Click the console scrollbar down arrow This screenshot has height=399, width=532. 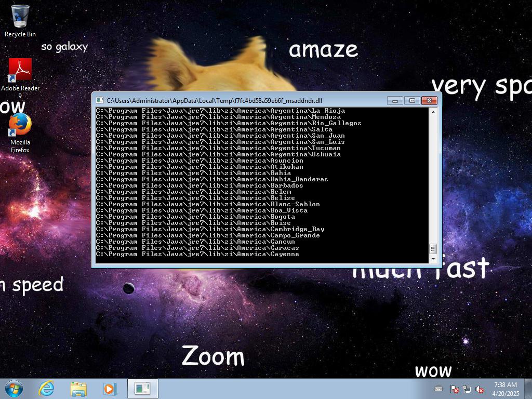pos(433,259)
